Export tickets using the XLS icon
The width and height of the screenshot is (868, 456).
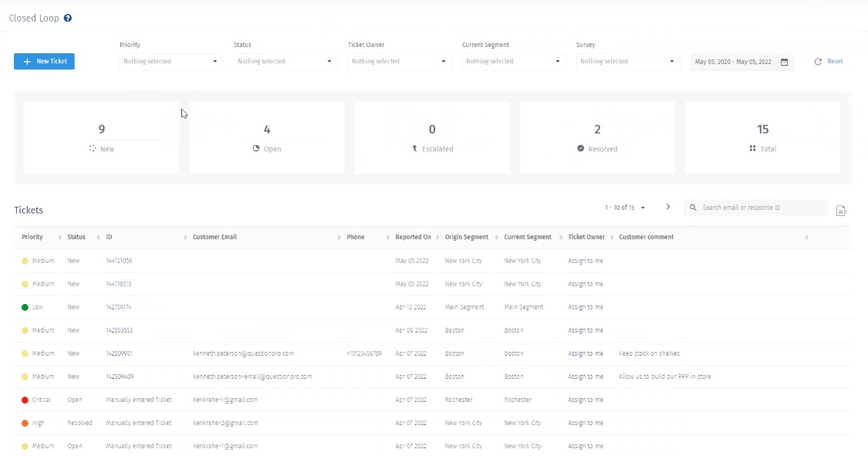[841, 211]
